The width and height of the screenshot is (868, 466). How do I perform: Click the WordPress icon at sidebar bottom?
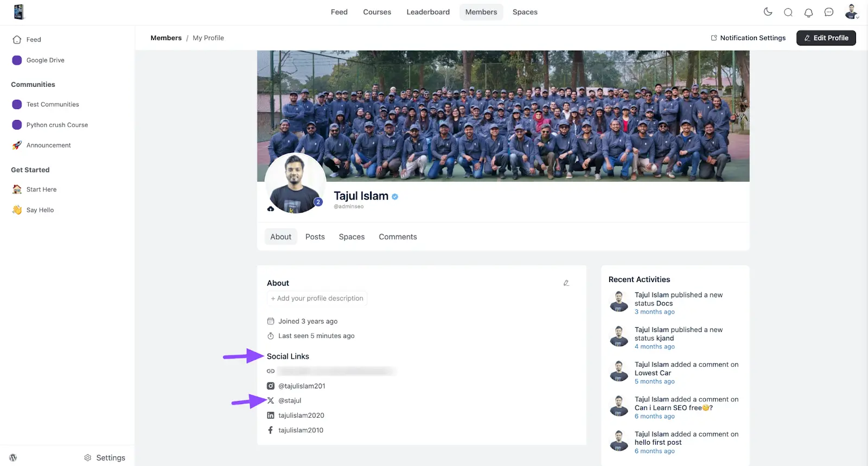tap(13, 458)
